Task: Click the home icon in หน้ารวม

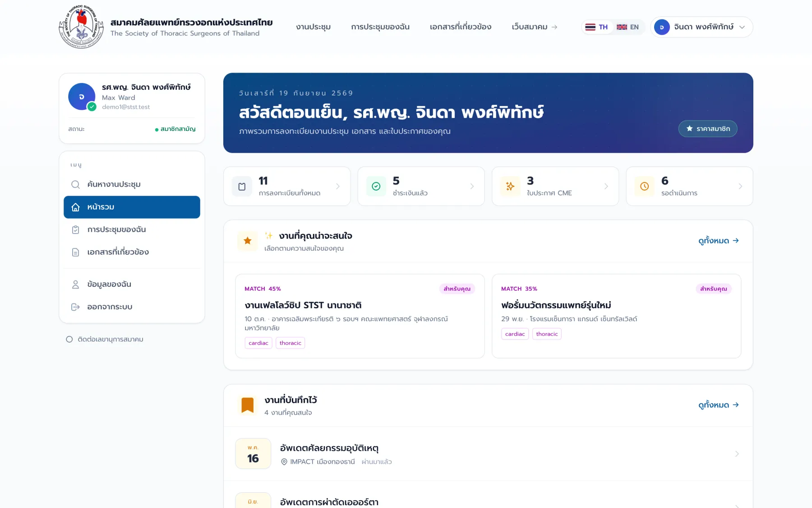Action: pyautogui.click(x=75, y=207)
